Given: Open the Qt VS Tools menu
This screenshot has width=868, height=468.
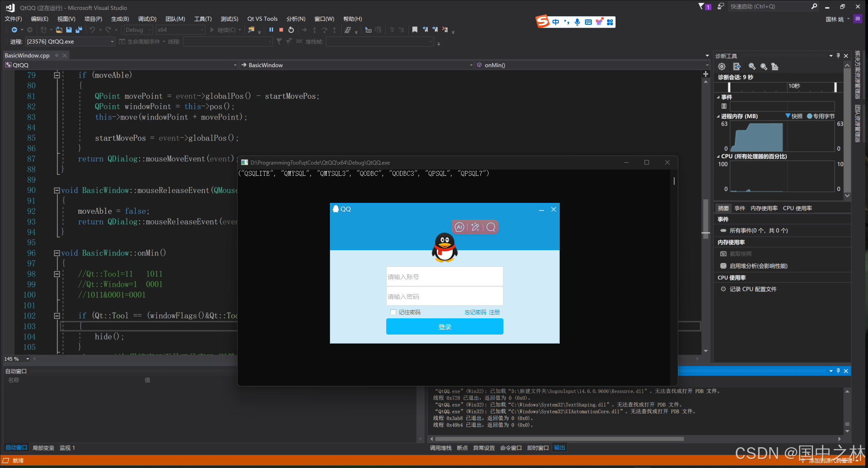Looking at the screenshot, I should pos(262,18).
